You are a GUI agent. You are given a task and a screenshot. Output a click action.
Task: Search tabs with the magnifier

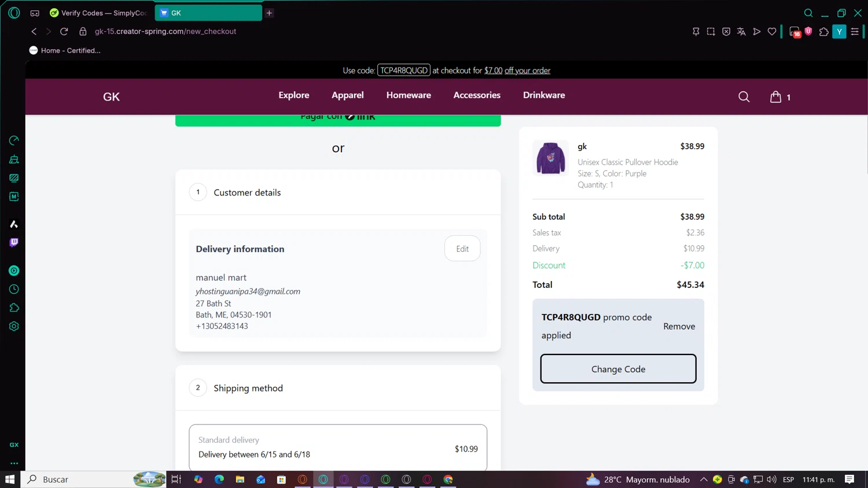(808, 13)
